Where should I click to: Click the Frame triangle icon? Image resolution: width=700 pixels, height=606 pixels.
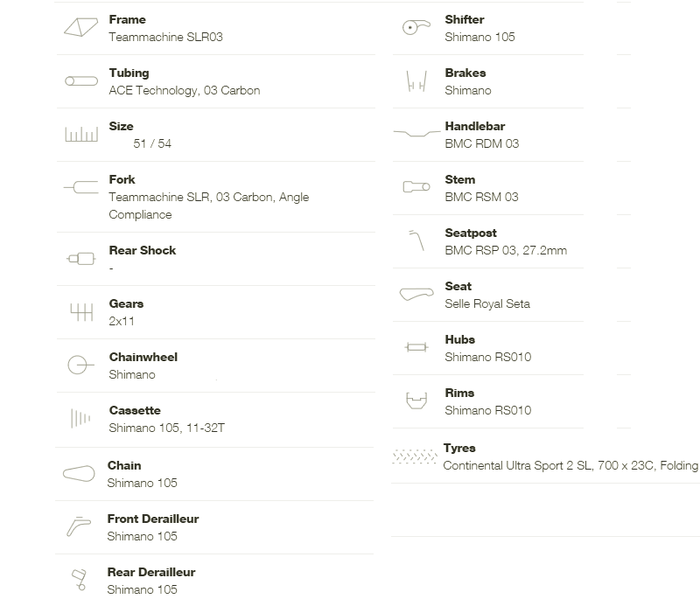pos(80,27)
